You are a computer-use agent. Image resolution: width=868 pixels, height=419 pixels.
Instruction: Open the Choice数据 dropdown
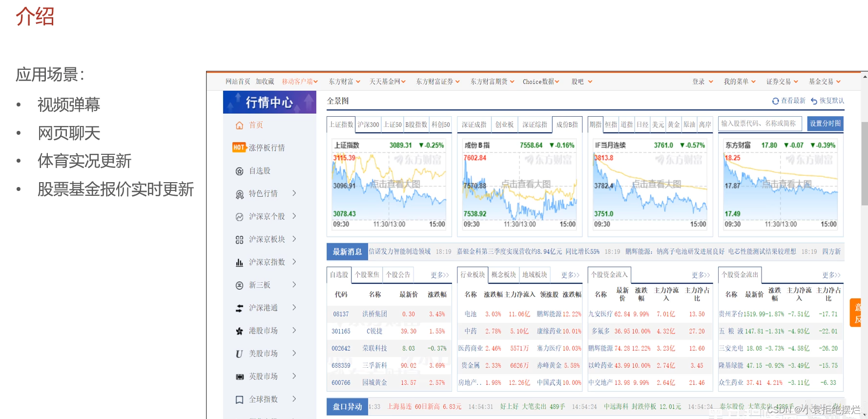pyautogui.click(x=541, y=82)
